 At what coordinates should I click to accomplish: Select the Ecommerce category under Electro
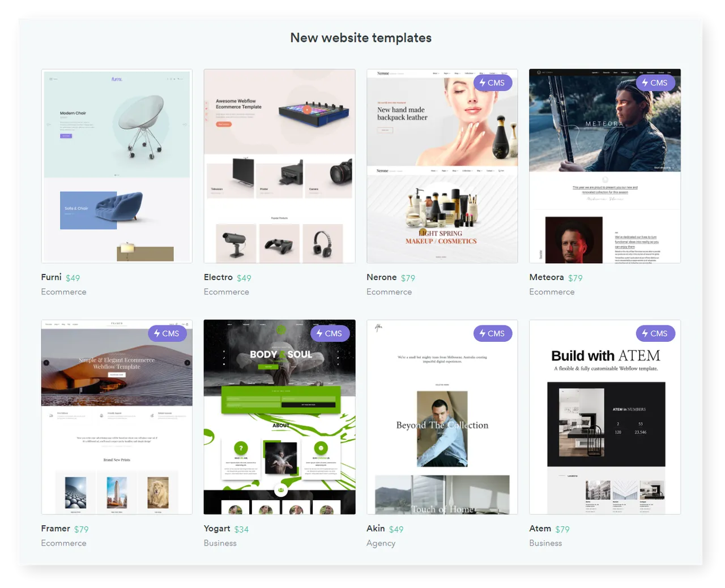point(226,292)
